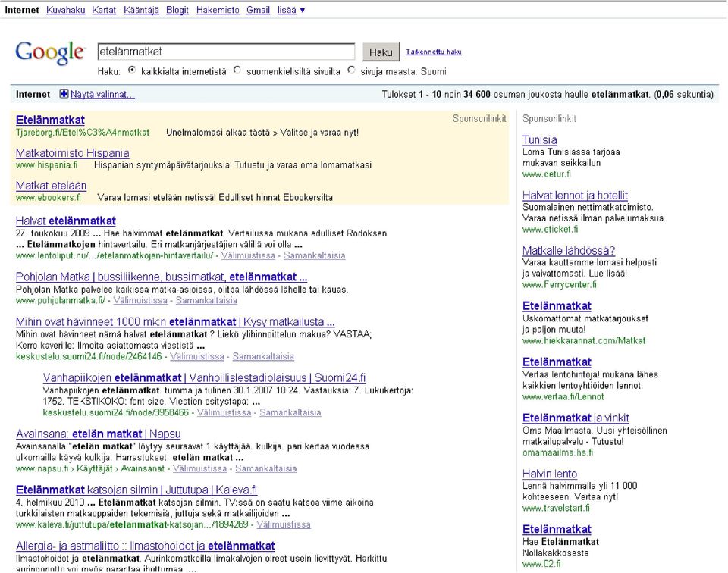Open 'Samankaltaisia' for suomi24 node/3958466
Image resolution: width=728 pixels, height=573 pixels.
290,413
